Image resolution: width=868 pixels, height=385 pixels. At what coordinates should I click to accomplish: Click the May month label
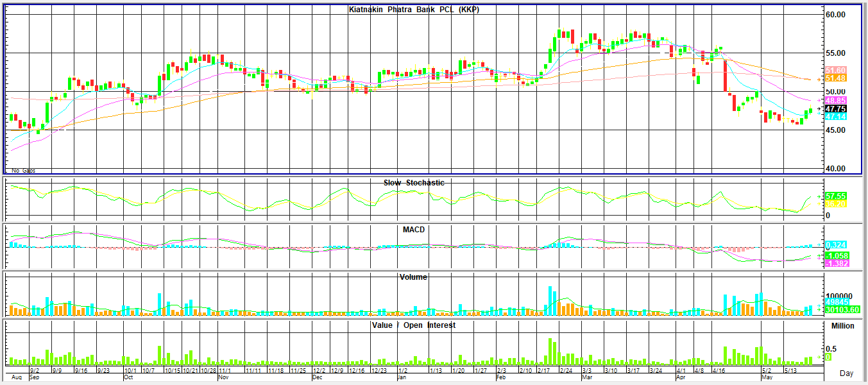pyautogui.click(x=767, y=377)
